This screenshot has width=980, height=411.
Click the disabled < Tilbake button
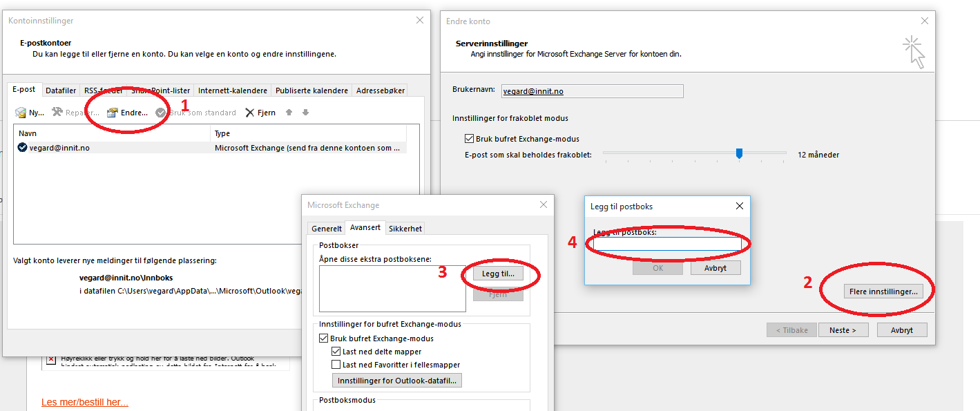coord(791,330)
